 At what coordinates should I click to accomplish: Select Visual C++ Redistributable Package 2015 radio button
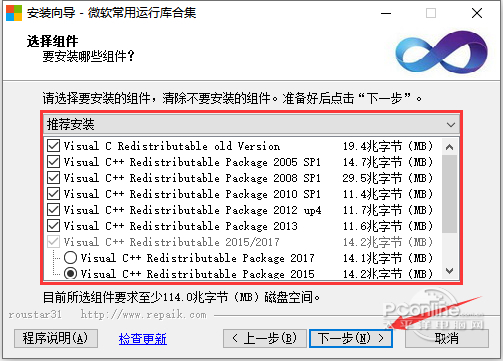[70, 274]
